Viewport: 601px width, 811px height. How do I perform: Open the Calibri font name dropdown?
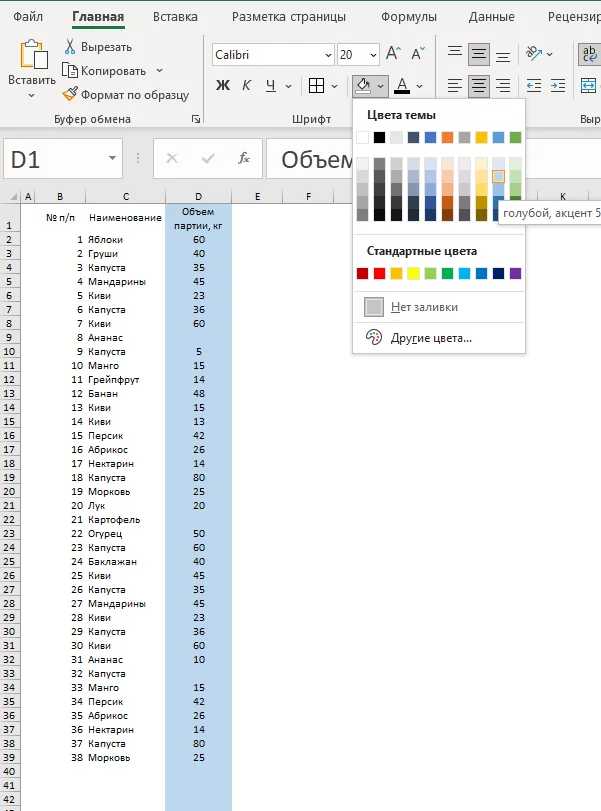click(x=328, y=55)
